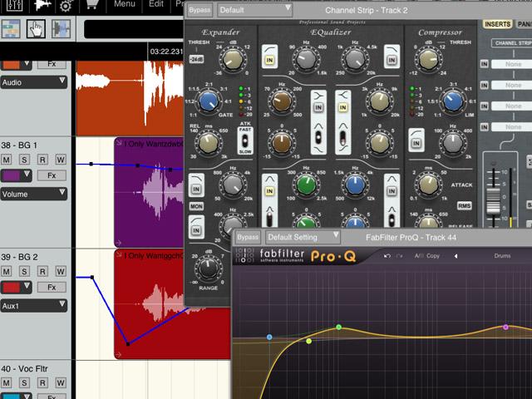Screen dimensions: 532x399
Task: Open the first None insert slot
Action: (x=512, y=64)
